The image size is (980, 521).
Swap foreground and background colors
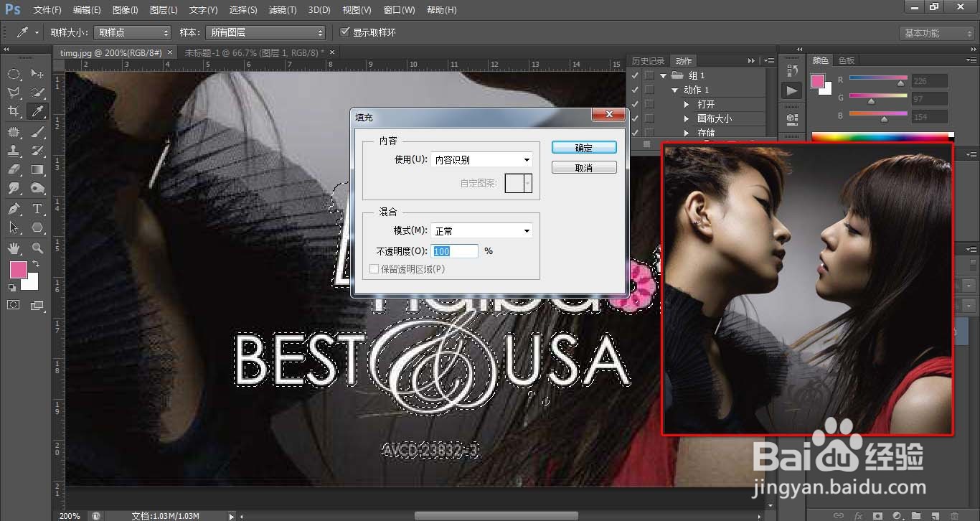coord(36,264)
